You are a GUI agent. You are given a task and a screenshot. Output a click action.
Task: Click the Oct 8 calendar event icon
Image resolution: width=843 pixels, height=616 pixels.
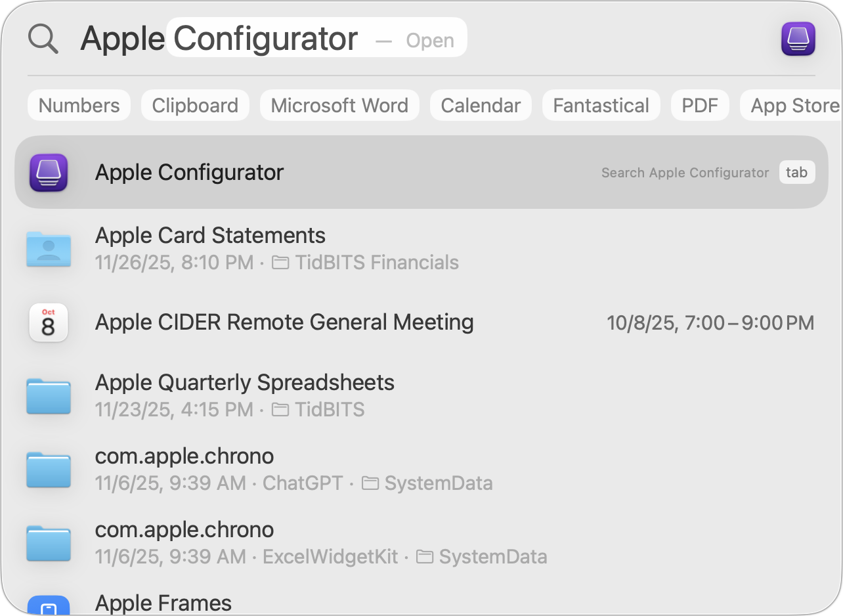(x=49, y=322)
